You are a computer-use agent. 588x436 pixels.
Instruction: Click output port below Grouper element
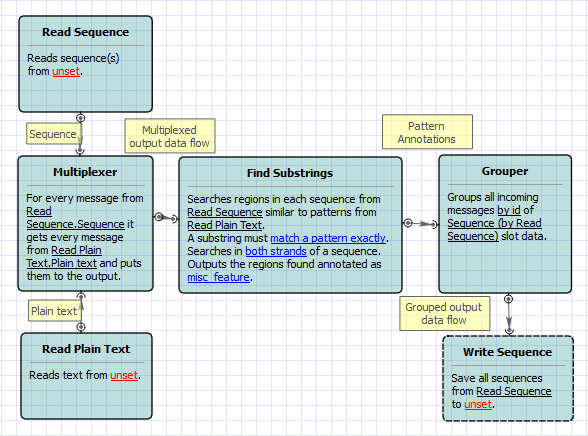[508, 299]
